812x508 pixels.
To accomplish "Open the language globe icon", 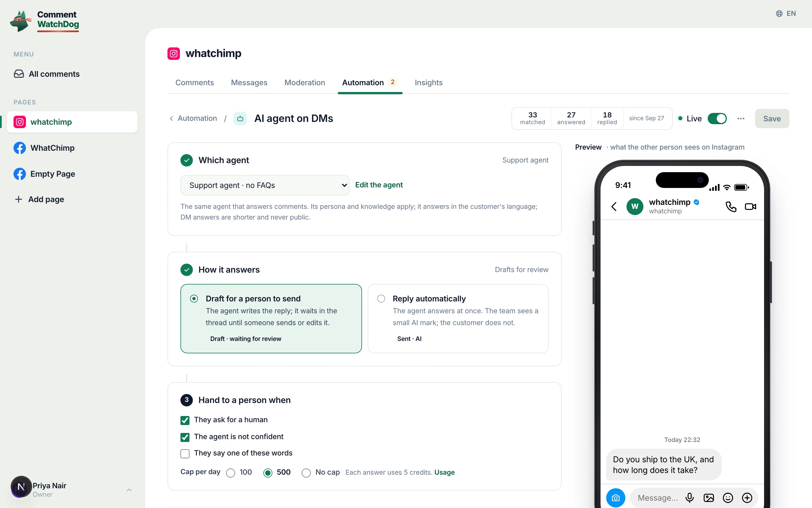I will (779, 14).
